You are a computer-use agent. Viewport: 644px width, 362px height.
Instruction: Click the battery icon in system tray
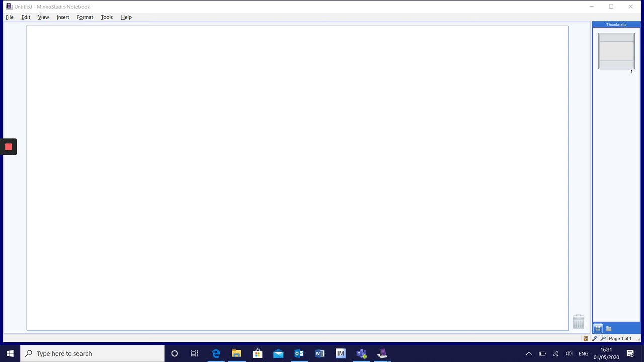click(542, 353)
